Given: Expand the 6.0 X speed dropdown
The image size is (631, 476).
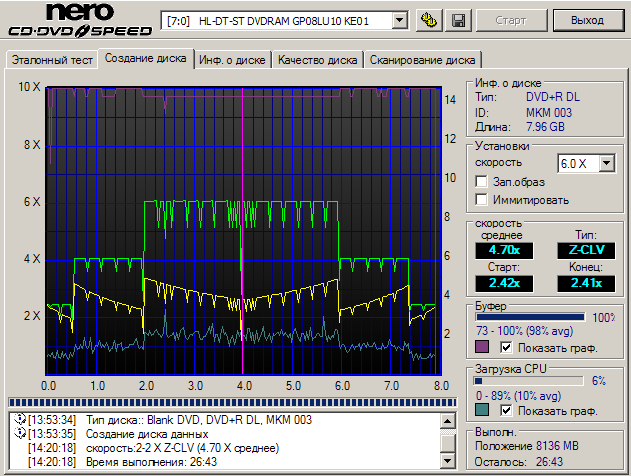Looking at the screenshot, I should (607, 162).
